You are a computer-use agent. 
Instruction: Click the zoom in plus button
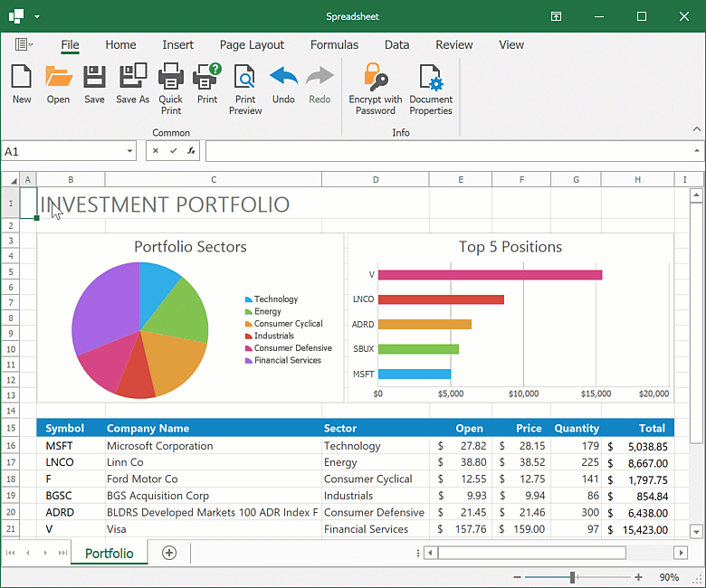coord(638,577)
